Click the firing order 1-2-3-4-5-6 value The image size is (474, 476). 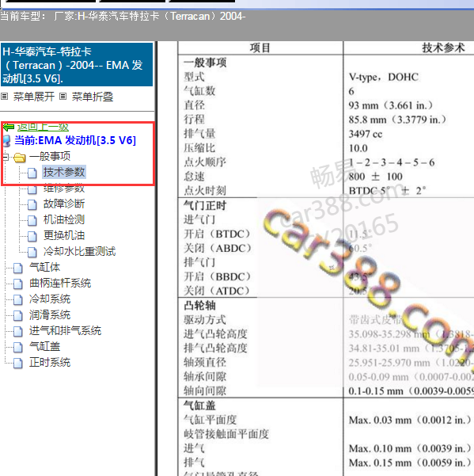tap(392, 162)
